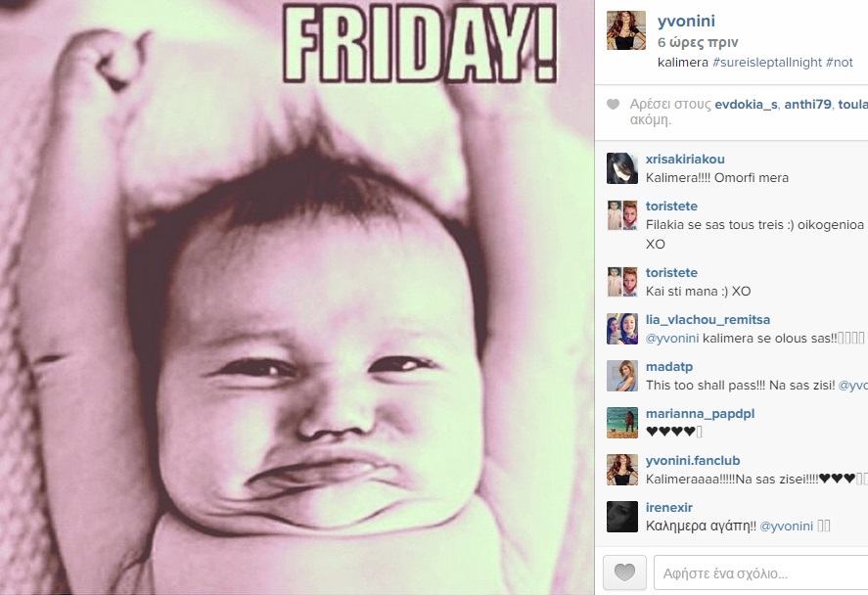Open the xrisakiriakou commenter username

(x=685, y=159)
